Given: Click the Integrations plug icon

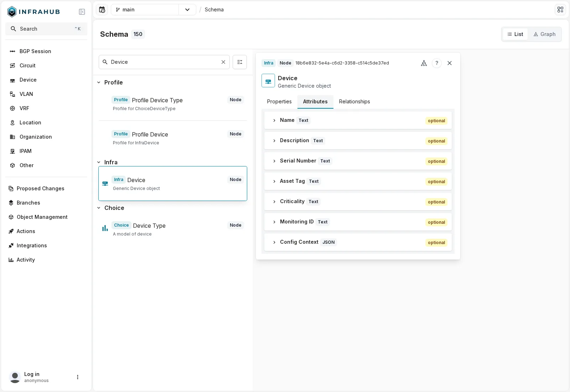Looking at the screenshot, I should click(11, 246).
